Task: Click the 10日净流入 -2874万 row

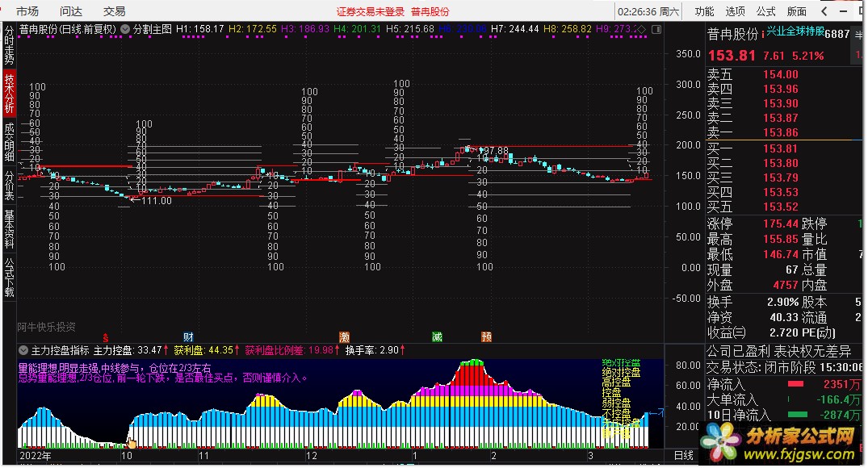Action: (x=784, y=414)
